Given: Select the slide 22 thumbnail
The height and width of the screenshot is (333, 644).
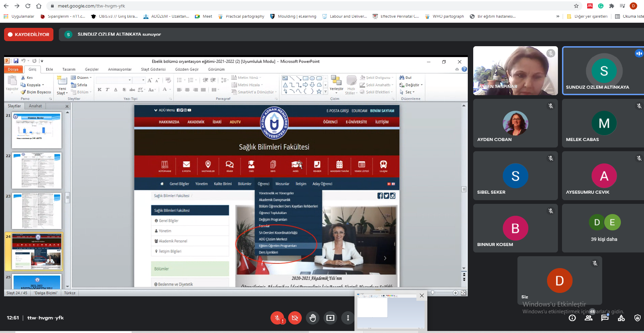Looking at the screenshot, I should pos(37,171).
